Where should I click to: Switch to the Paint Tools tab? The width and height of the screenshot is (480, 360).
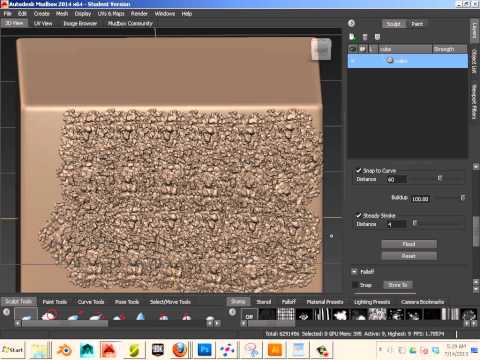click(x=55, y=302)
